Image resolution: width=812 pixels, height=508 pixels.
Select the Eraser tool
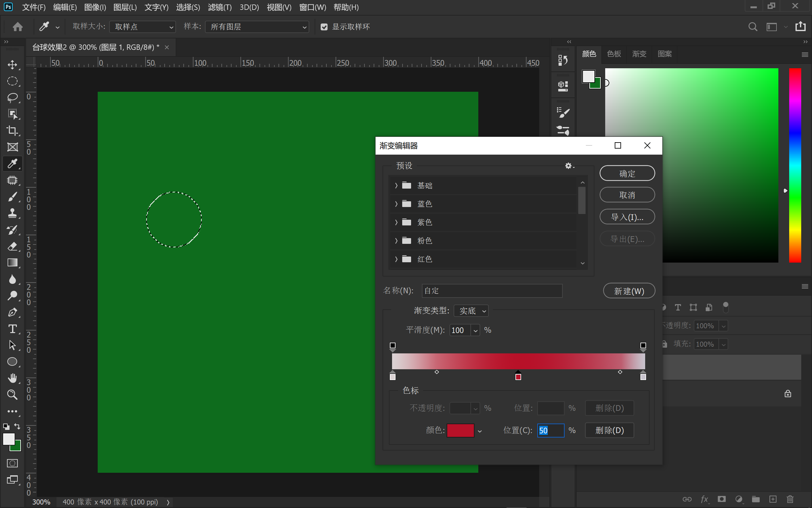coord(12,246)
